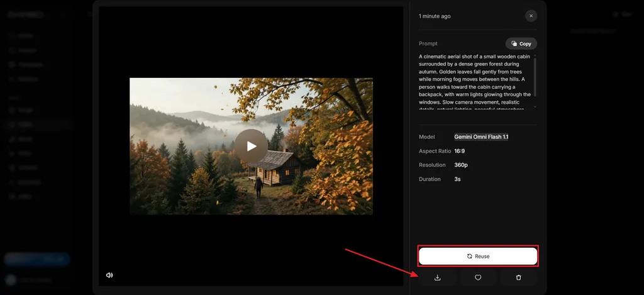Click the prompt scrollbar up arrow
The width and height of the screenshot is (644, 295).
pos(535,55)
